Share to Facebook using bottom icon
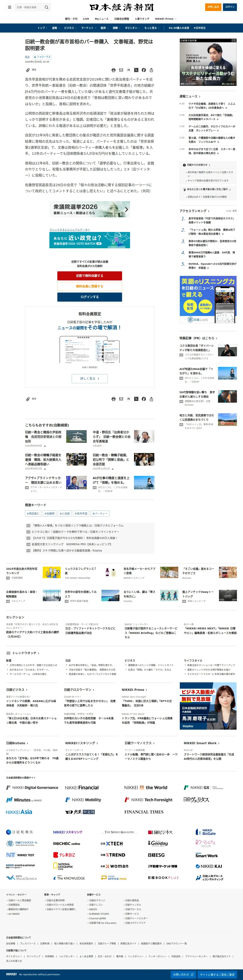This screenshot has width=243, height=980. (144, 399)
